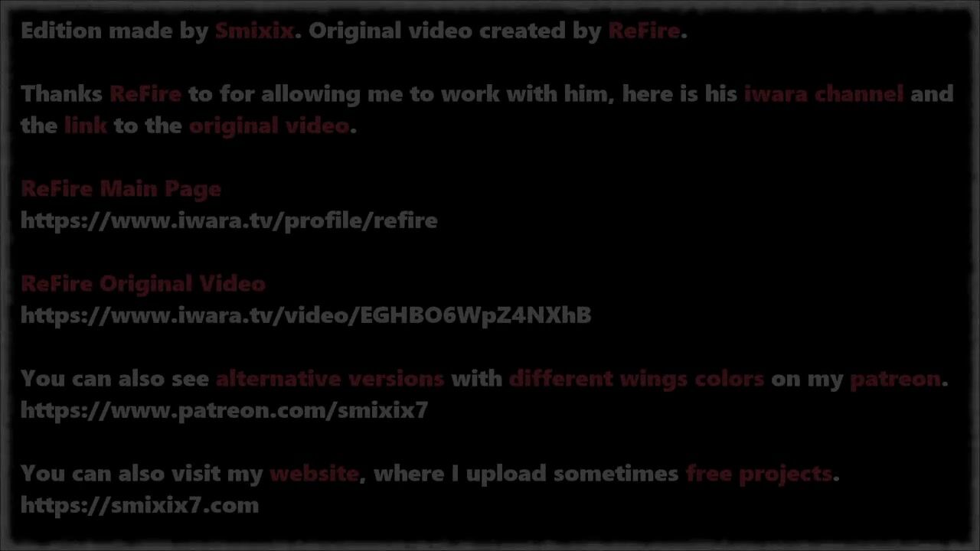Click the red word 'patreon'

(895, 379)
